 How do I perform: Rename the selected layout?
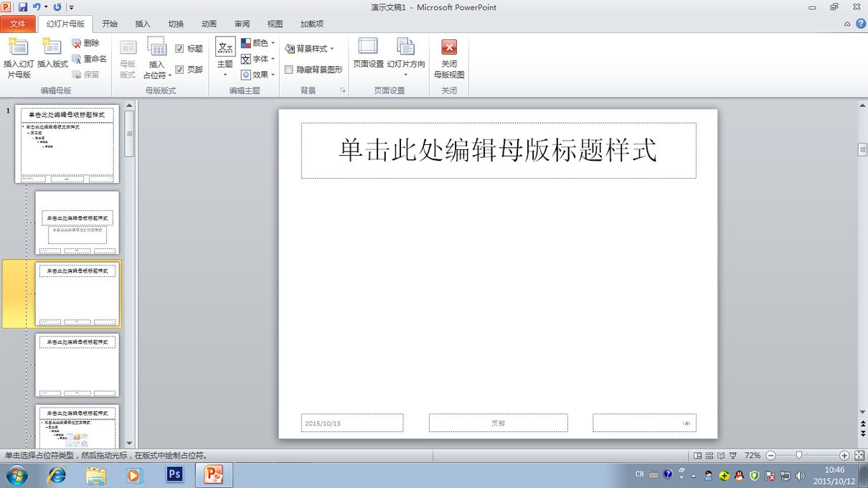tap(90, 59)
